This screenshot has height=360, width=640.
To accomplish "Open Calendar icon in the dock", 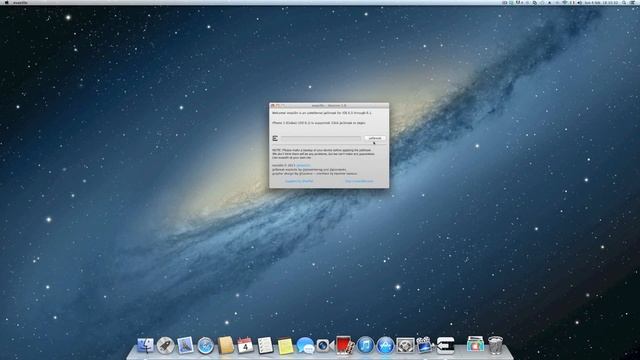I will (x=245, y=345).
